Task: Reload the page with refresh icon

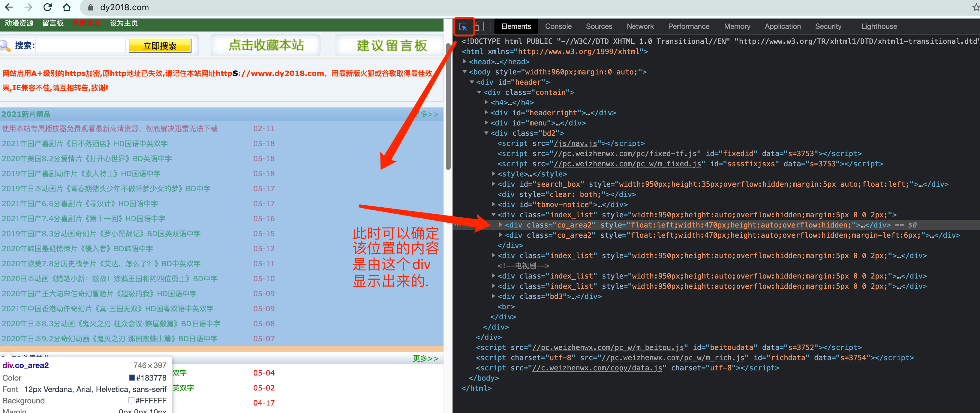Action: point(47,7)
